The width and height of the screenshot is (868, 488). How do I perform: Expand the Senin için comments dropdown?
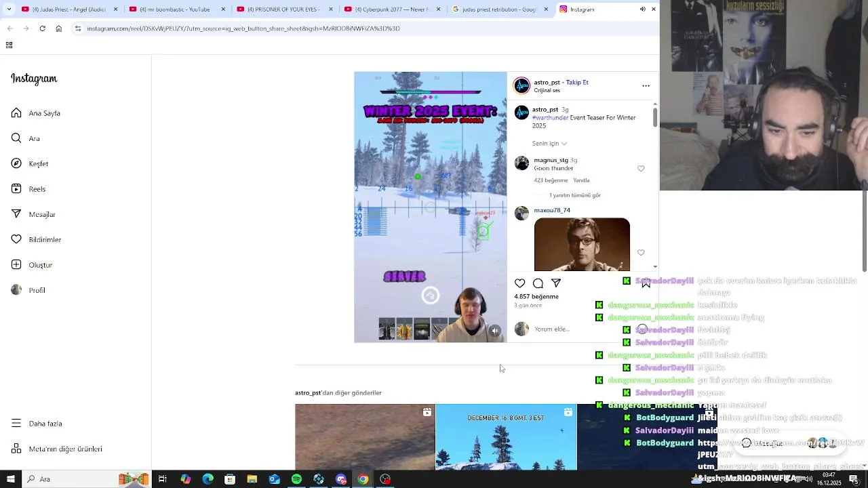pos(549,144)
